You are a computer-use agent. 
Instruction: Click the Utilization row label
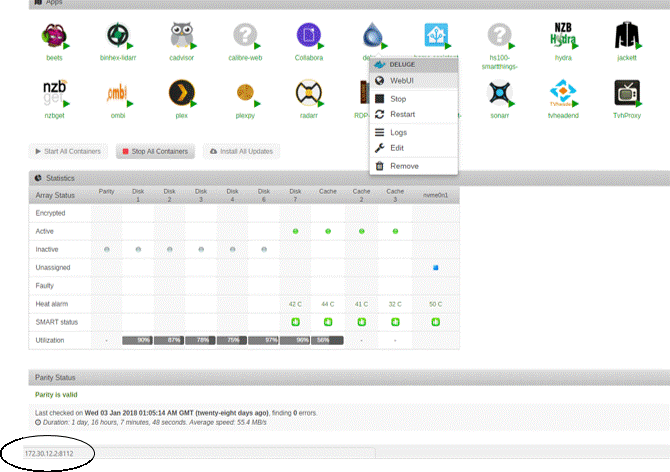(x=50, y=340)
